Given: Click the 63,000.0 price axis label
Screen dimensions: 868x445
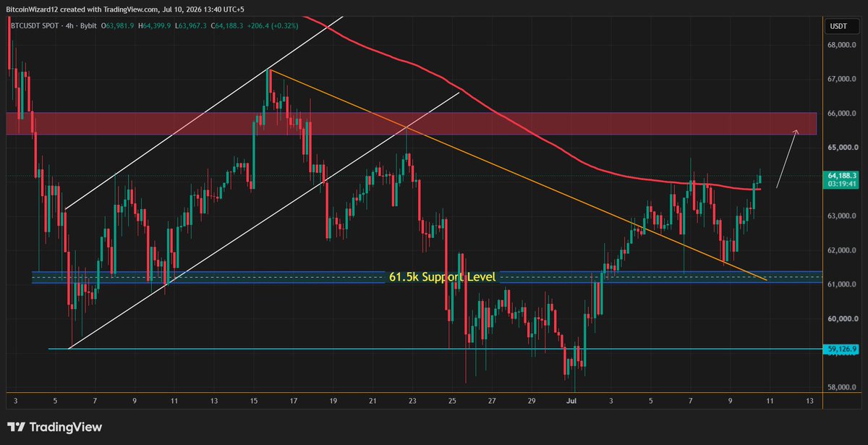Looking at the screenshot, I should [842, 216].
